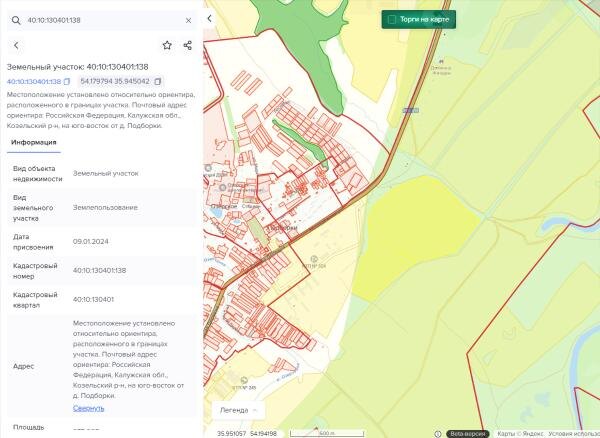Click the Земельный участок value text
600x438 pixels.
(106, 173)
